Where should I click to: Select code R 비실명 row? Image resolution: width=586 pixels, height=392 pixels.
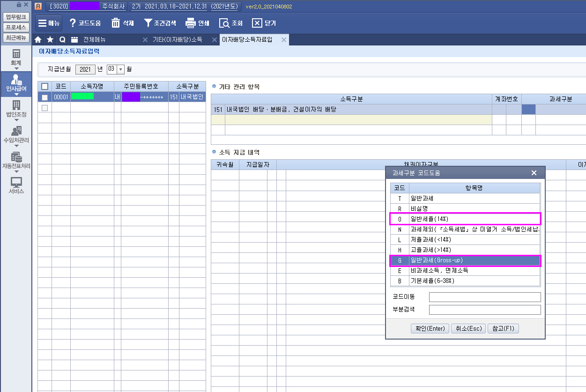(465, 209)
